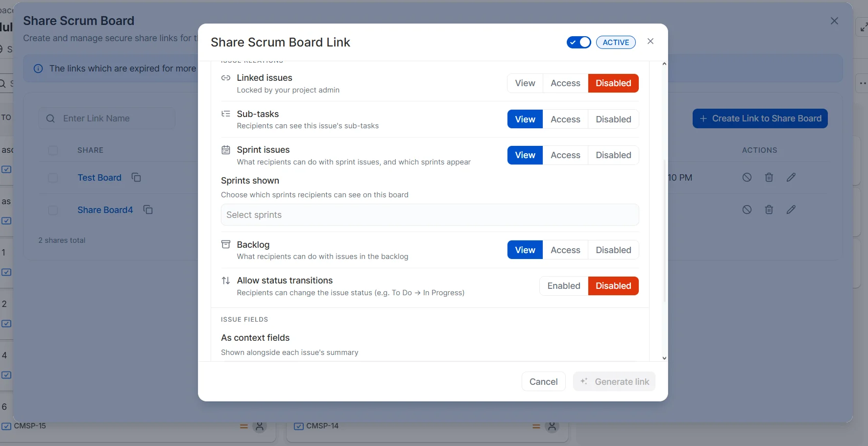This screenshot has width=868, height=446.
Task: Set Sprint issues to Disabled
Action: tap(613, 155)
